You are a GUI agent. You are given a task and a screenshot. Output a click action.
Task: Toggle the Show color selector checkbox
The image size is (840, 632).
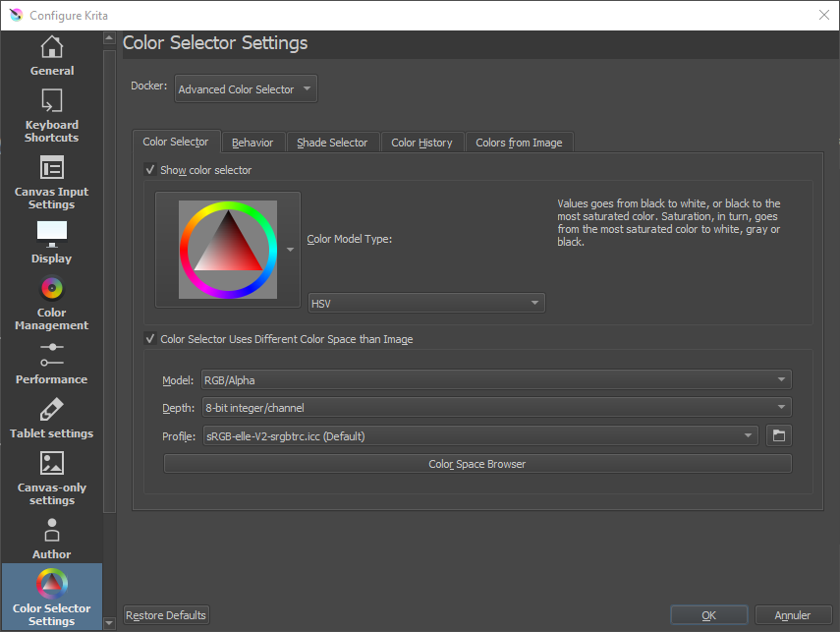click(x=150, y=170)
